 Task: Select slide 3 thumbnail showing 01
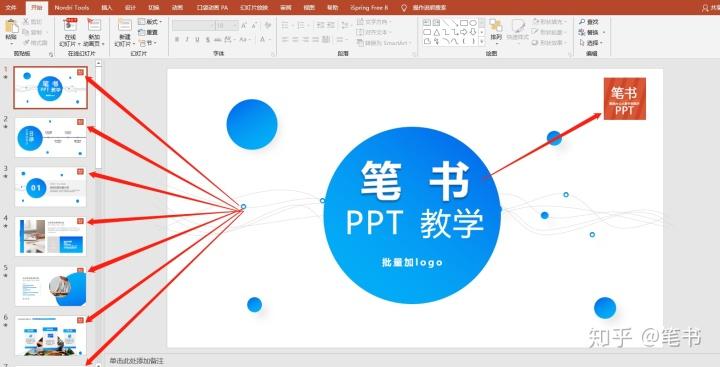pos(51,186)
